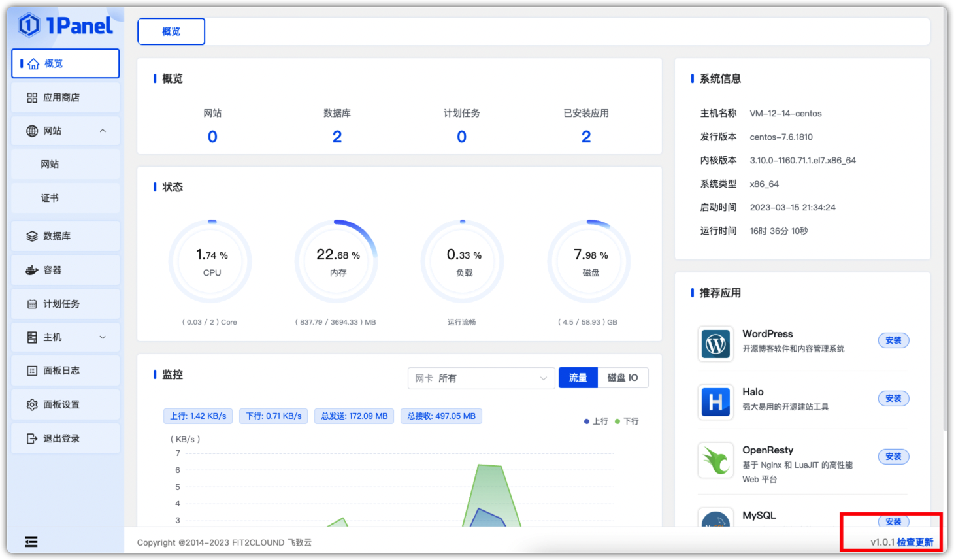Select the 数据库 sidebar icon
This screenshot has width=954, height=560.
(x=31, y=236)
